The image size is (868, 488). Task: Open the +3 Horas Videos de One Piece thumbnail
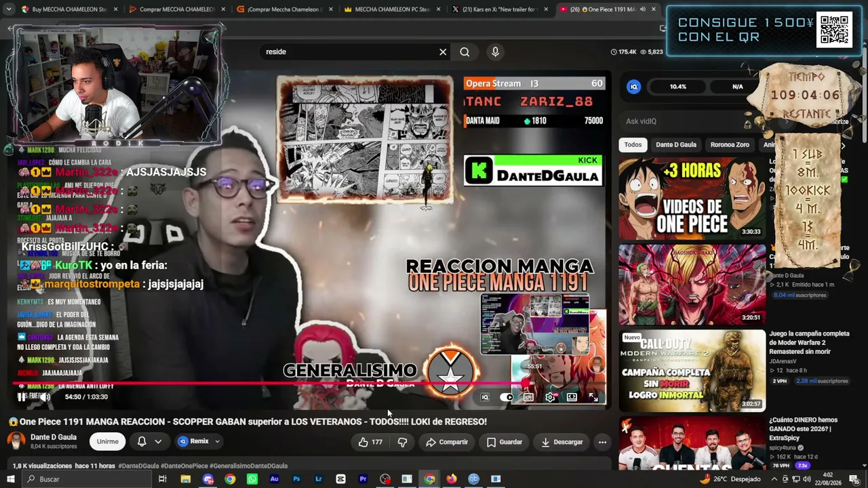(x=692, y=199)
